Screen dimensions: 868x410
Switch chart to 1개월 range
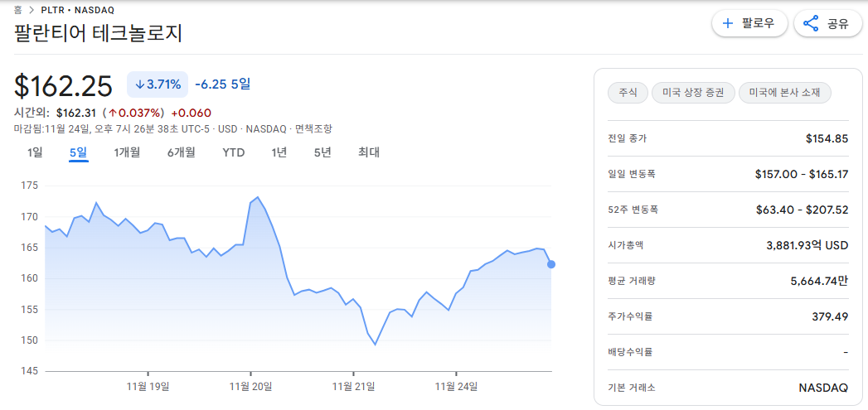point(128,152)
